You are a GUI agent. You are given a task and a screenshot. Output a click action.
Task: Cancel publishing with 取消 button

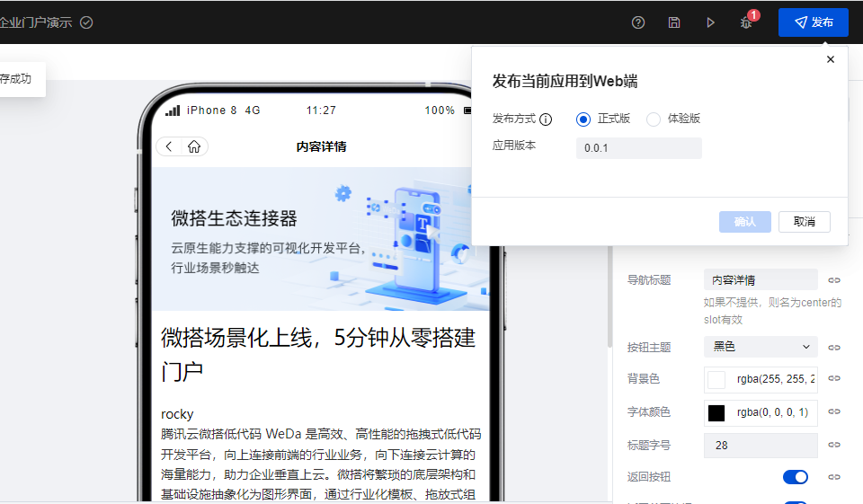tap(804, 222)
